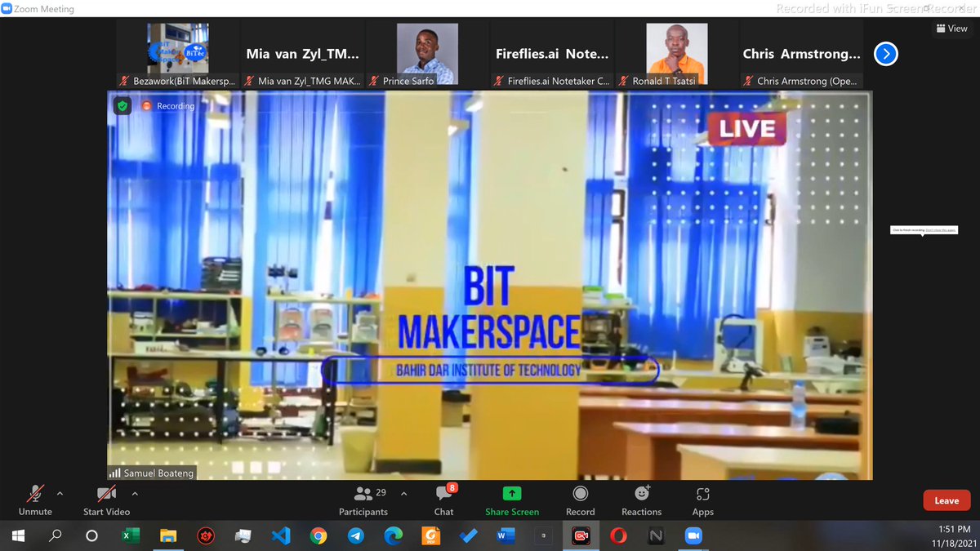The width and height of the screenshot is (980, 551).
Task: Click the LIVE badge in shared video
Action: [x=747, y=129]
